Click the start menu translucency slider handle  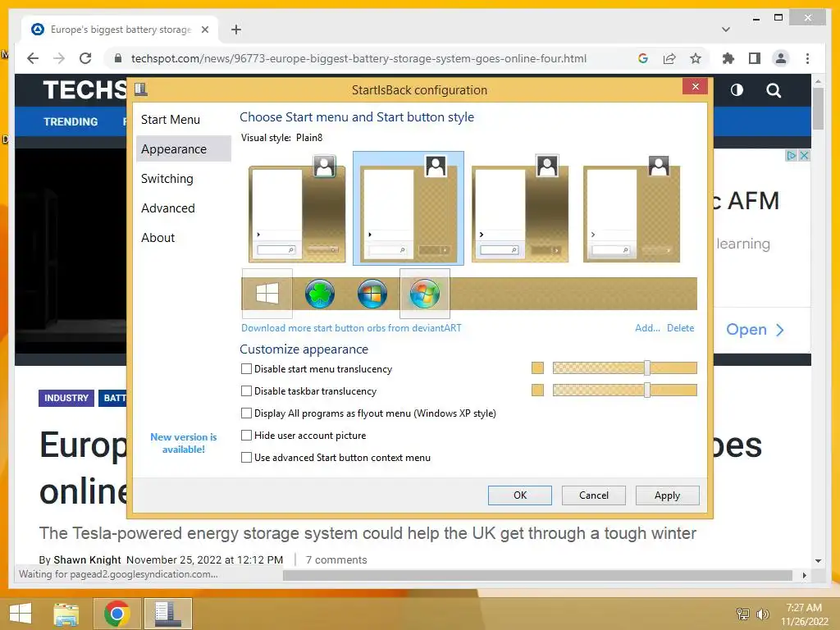(x=647, y=367)
